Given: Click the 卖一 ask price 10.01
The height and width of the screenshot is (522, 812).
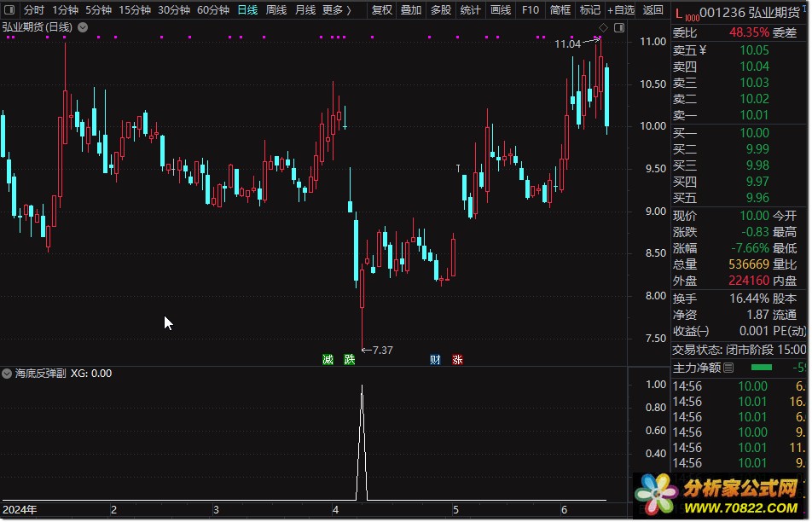Looking at the screenshot, I should pos(754,114).
